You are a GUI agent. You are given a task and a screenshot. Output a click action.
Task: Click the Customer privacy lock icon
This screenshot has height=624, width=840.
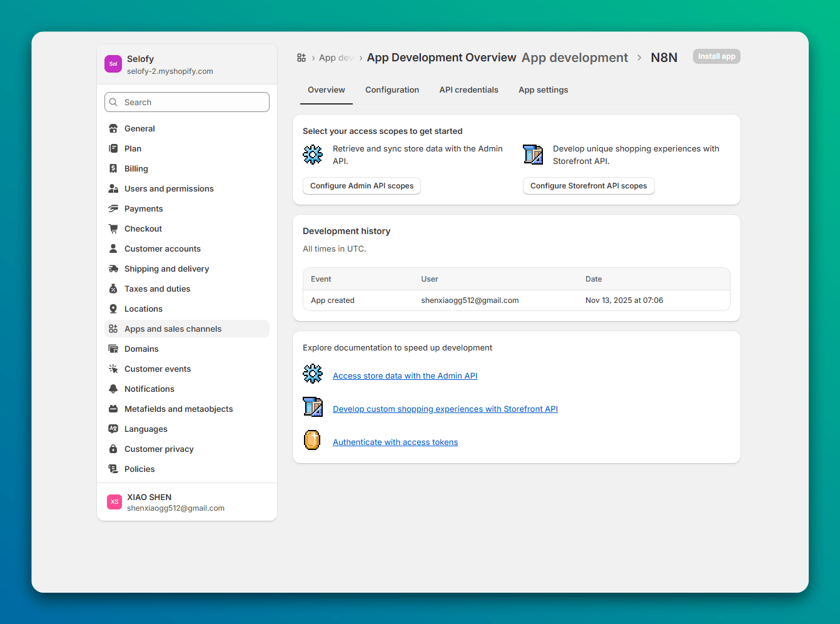[113, 449]
